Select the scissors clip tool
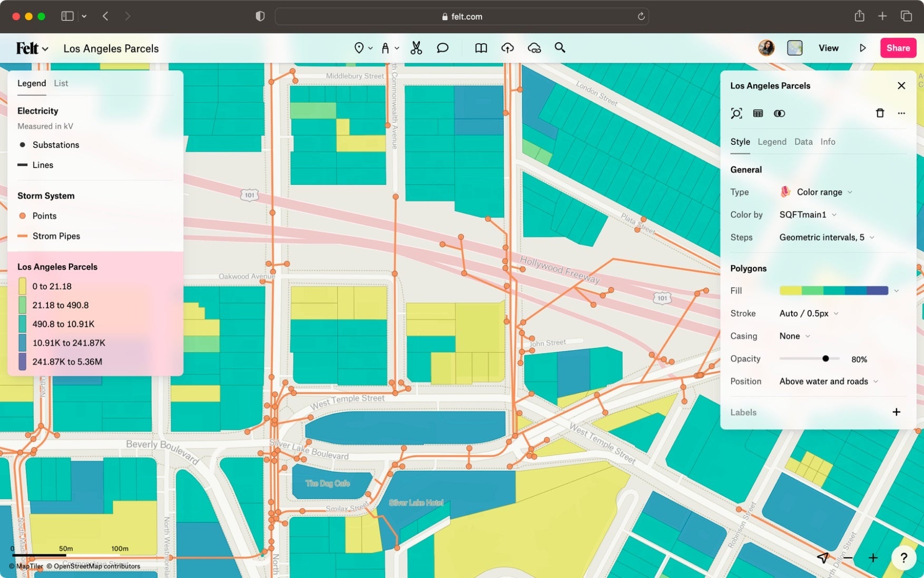Viewport: 924px width, 578px height. pos(416,48)
